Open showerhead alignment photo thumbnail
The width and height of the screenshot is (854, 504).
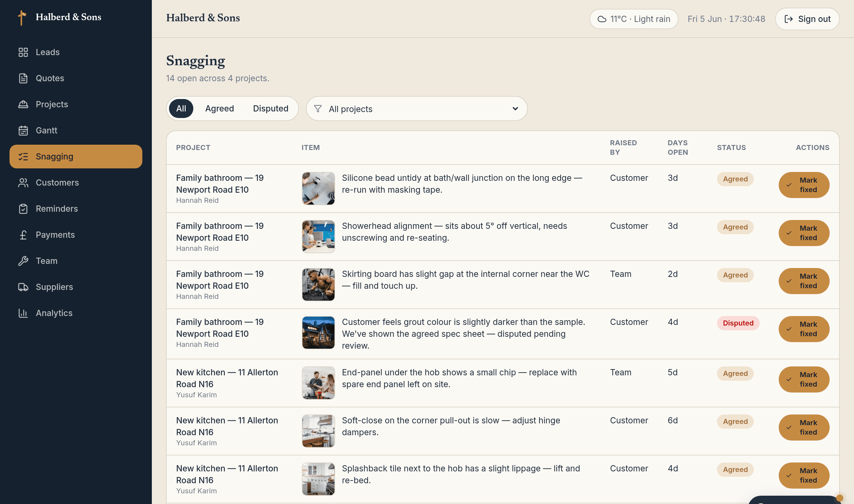click(318, 236)
